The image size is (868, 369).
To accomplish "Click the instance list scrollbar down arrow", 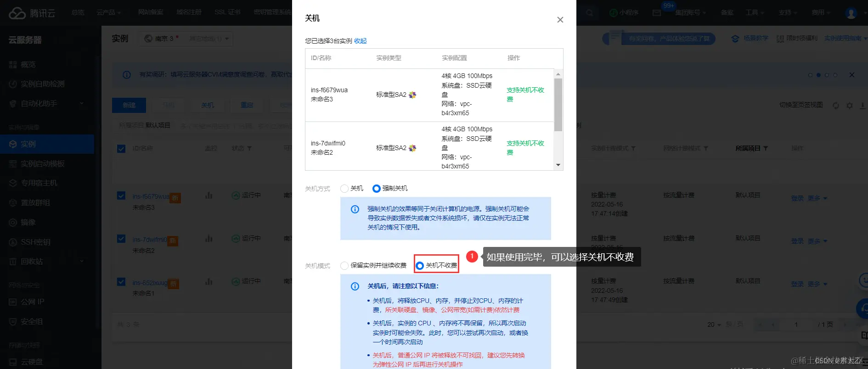I will click(x=558, y=165).
